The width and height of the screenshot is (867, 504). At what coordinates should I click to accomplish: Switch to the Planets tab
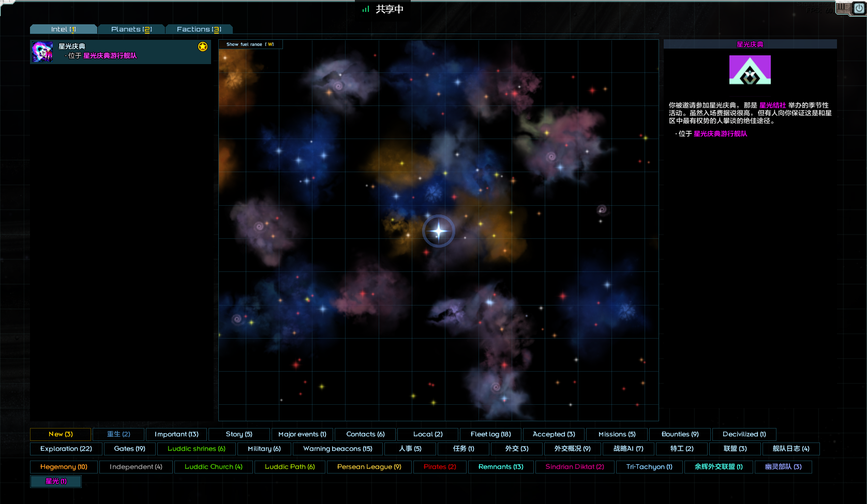[x=131, y=29]
